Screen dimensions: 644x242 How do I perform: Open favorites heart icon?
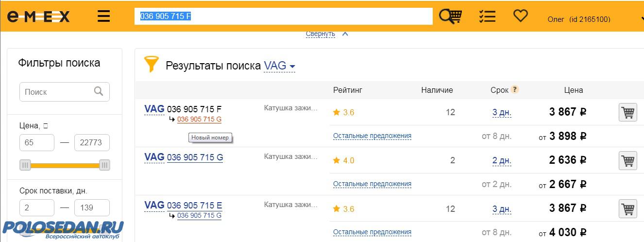pyautogui.click(x=520, y=16)
